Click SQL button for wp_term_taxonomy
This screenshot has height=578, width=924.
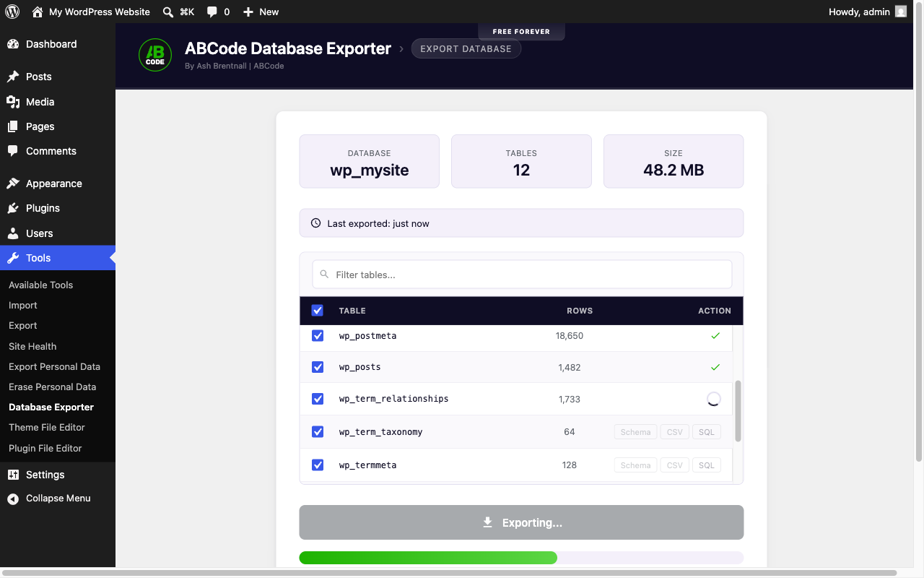(707, 432)
